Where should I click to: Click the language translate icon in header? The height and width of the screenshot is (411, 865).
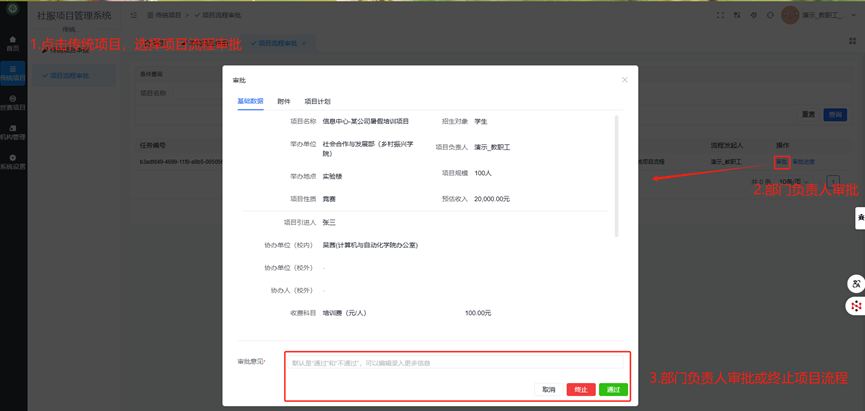(x=737, y=15)
